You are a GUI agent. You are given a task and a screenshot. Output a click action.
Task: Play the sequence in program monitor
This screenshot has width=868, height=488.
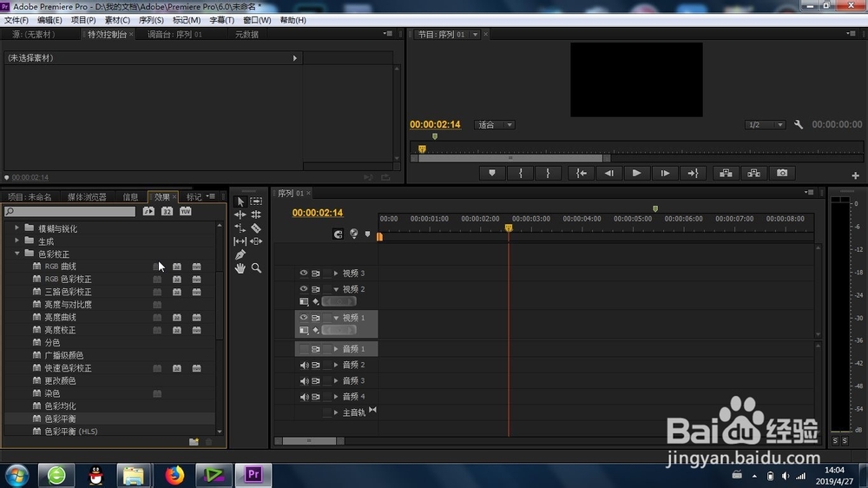[636, 174]
